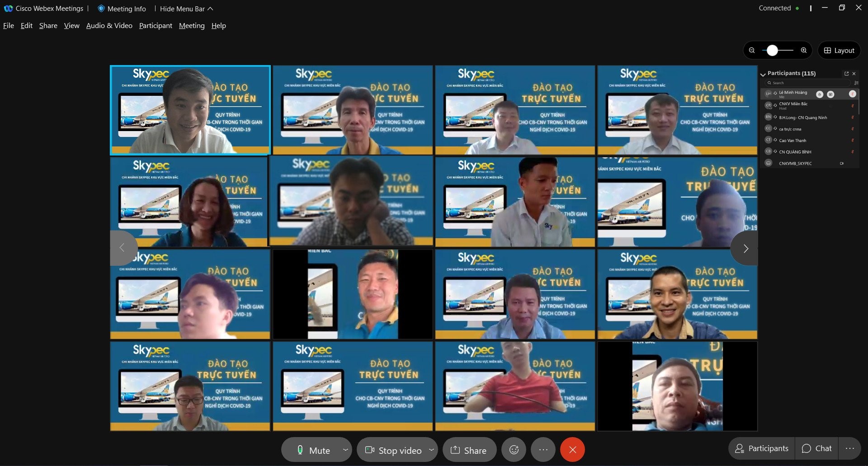Open the Share menu in menu bar
The height and width of the screenshot is (466, 868).
pos(48,26)
